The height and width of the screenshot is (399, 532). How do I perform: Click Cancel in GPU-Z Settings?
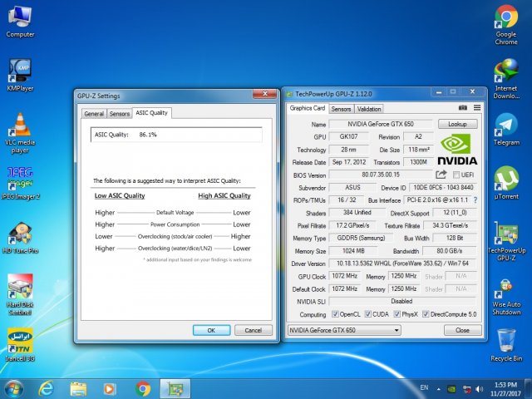(253, 330)
